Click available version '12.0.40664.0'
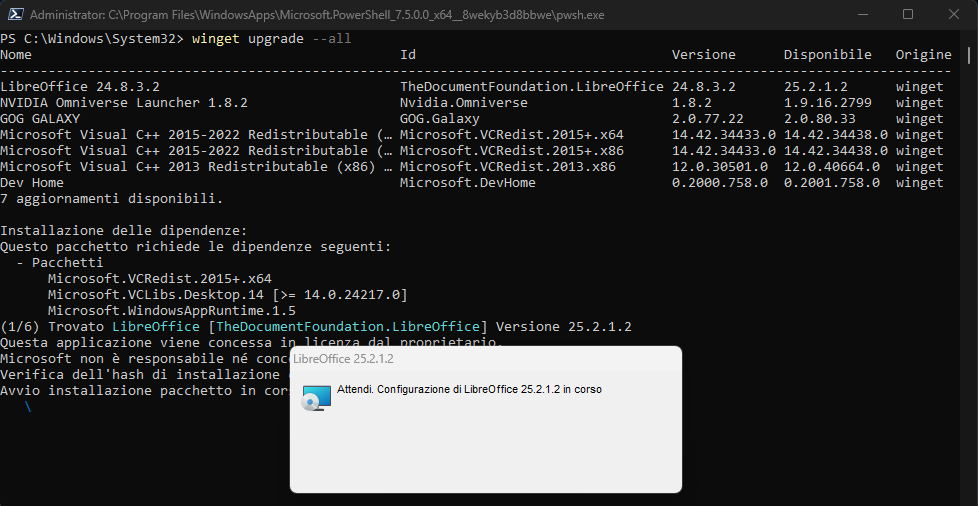The width and height of the screenshot is (978, 506). pyautogui.click(x=832, y=167)
